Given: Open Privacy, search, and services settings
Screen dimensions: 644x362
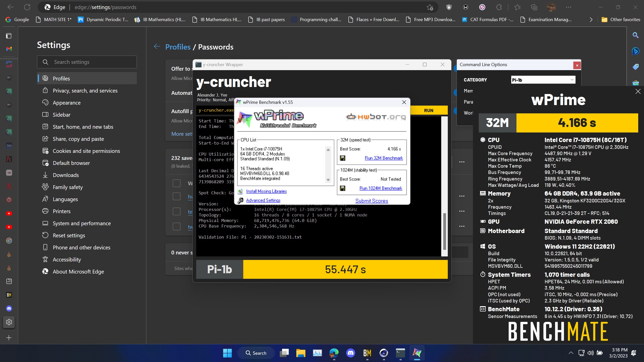Looking at the screenshot, I should [87, 90].
